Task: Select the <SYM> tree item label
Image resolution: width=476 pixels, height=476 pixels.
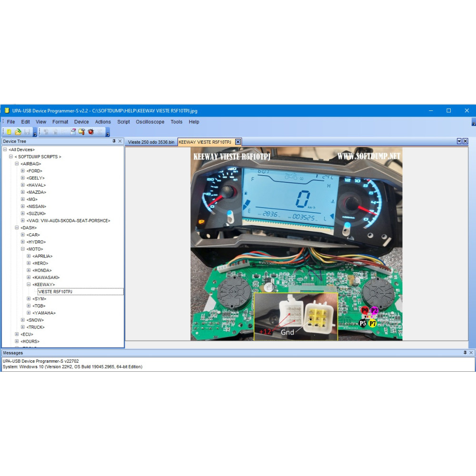Action: pyautogui.click(x=39, y=299)
